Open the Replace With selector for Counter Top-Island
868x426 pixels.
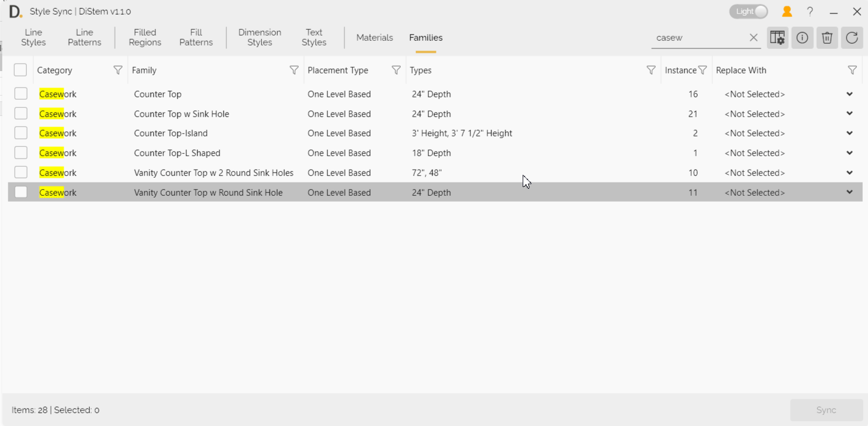pyautogui.click(x=849, y=133)
